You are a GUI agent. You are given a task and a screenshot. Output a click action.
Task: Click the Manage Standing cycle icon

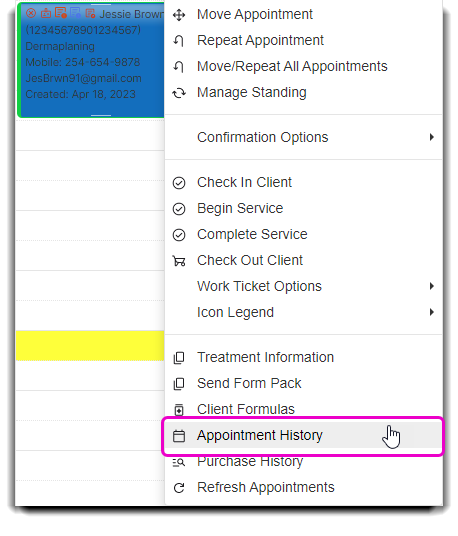tap(179, 93)
